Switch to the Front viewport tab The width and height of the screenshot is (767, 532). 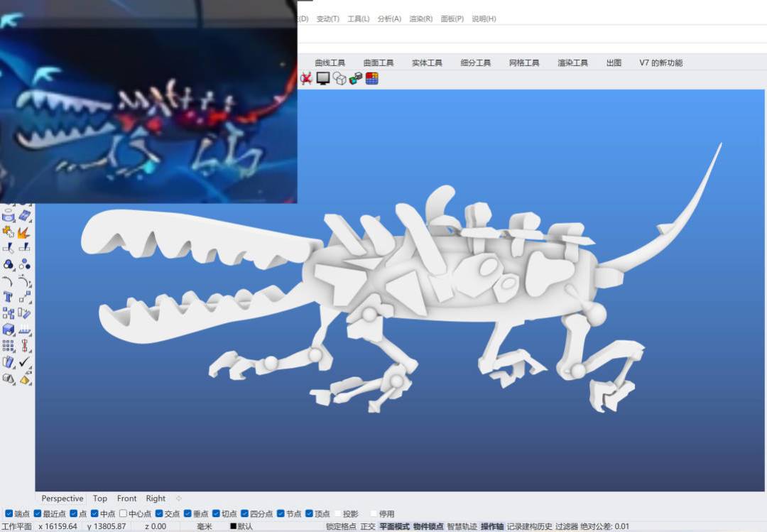tap(126, 498)
